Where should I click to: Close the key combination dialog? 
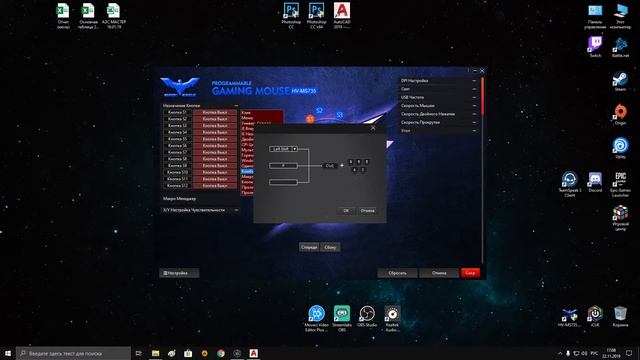click(373, 128)
